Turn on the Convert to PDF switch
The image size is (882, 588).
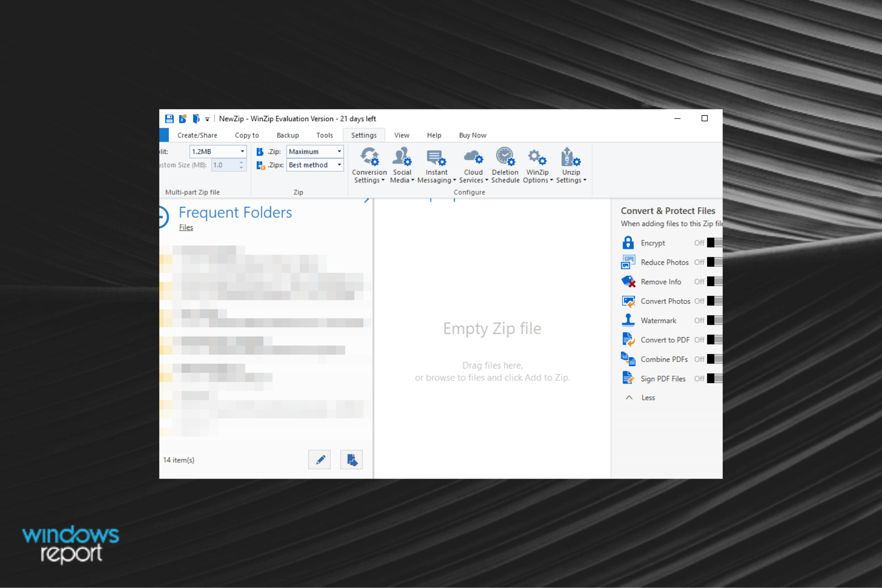[714, 339]
